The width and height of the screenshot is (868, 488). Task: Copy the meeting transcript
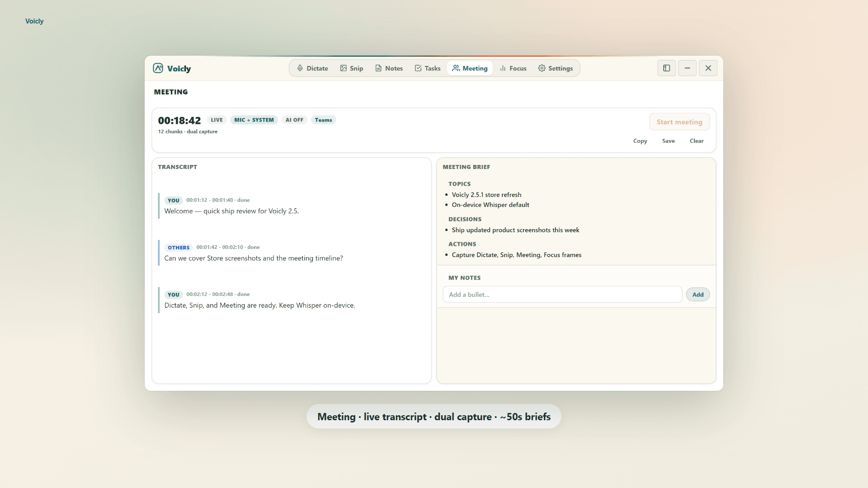(640, 141)
